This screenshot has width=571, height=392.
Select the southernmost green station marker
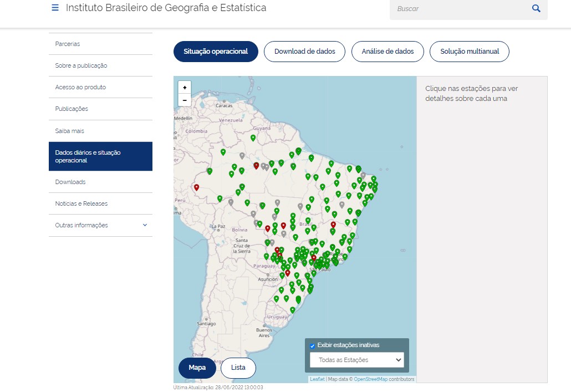[292, 310]
